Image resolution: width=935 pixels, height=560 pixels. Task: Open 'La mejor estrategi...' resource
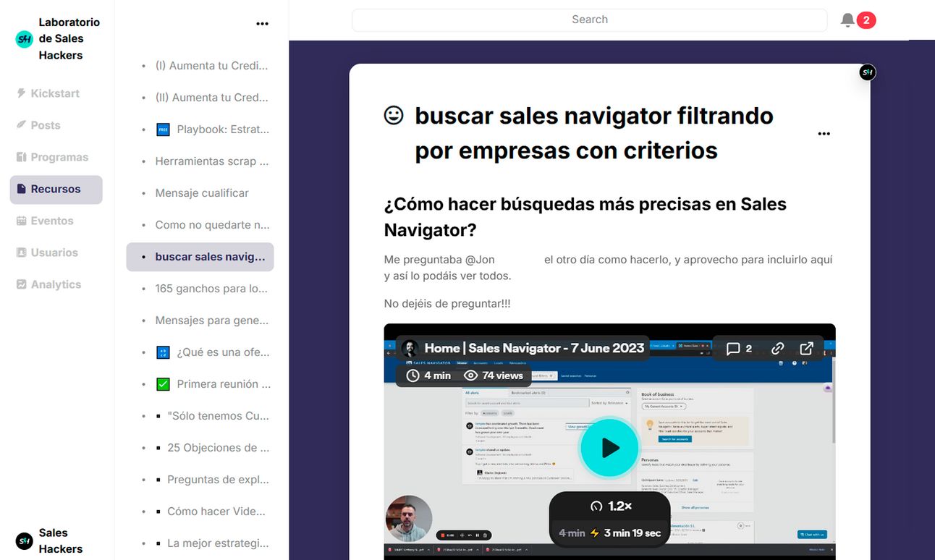click(218, 543)
